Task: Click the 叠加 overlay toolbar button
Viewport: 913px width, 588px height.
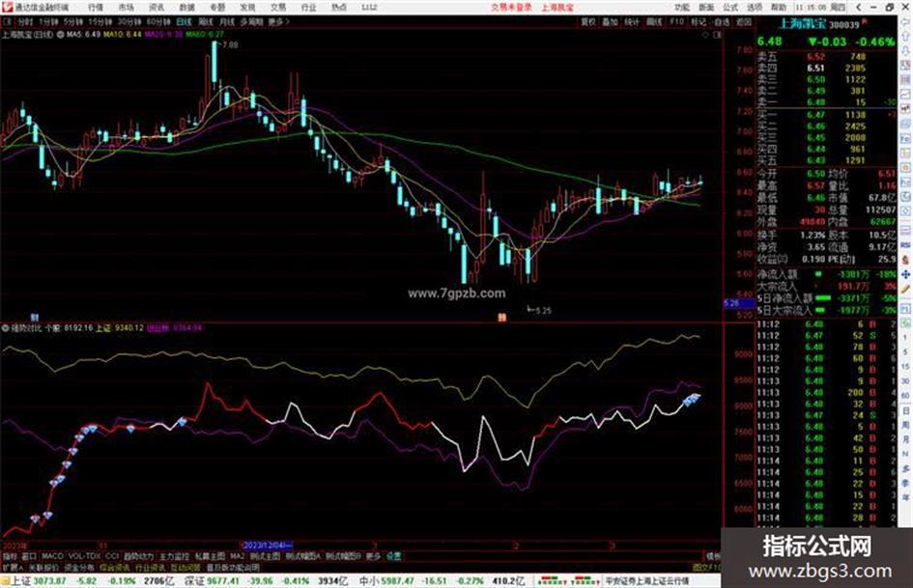Action: 610,21
